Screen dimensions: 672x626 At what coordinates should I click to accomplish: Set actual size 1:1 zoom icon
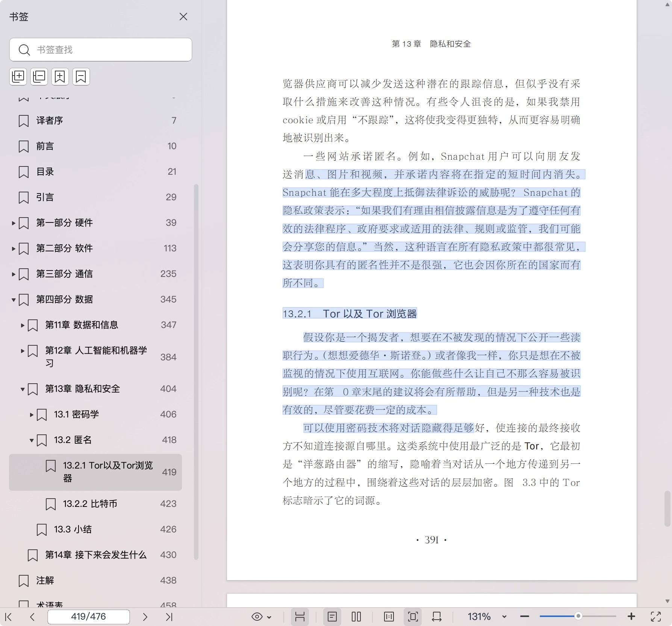pos(389,617)
